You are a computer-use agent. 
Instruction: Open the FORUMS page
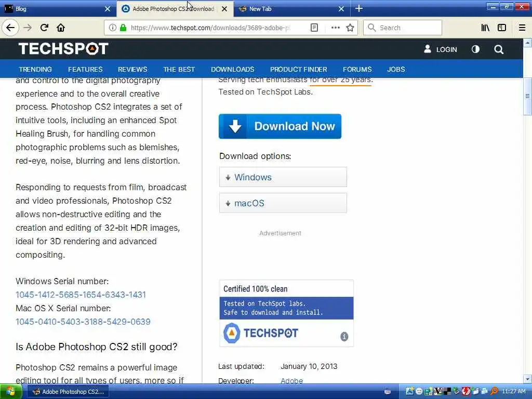point(357,69)
